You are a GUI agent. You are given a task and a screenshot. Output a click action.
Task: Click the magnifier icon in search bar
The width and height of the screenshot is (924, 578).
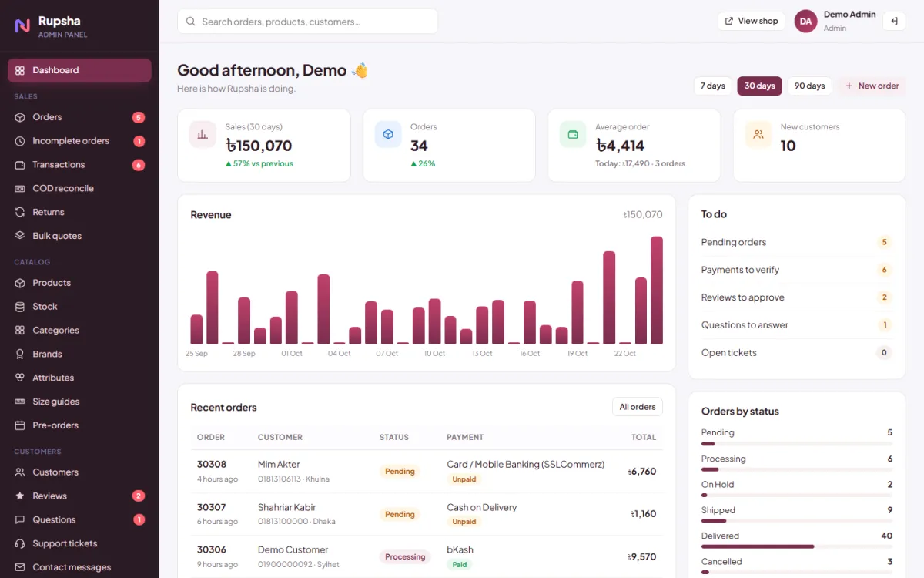click(190, 22)
